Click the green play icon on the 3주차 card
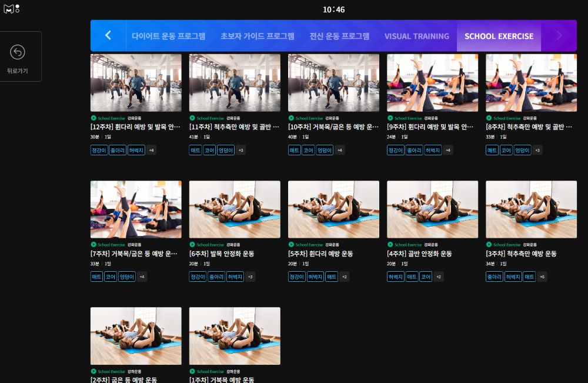Screen dimensions: 588x383 (x=489, y=245)
